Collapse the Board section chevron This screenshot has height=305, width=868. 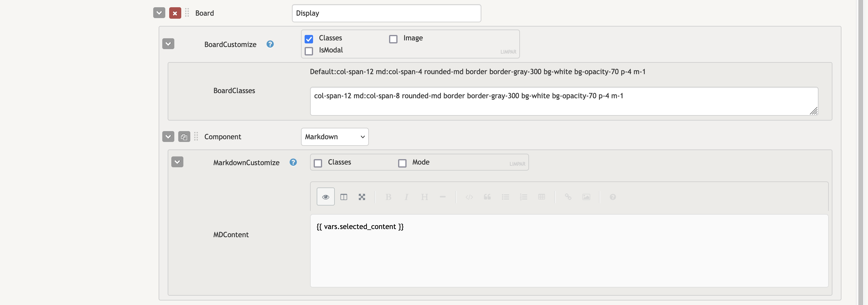[x=159, y=13]
